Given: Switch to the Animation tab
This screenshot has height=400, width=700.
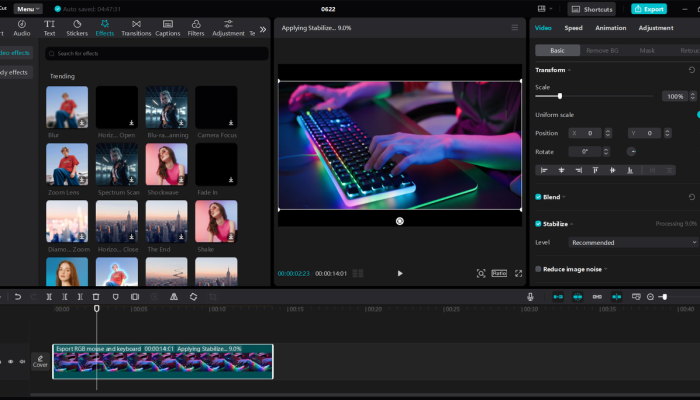Looking at the screenshot, I should tap(611, 28).
